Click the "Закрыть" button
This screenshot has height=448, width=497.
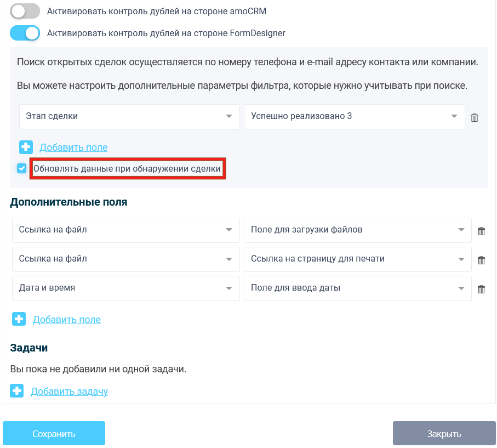pyautogui.click(x=444, y=433)
